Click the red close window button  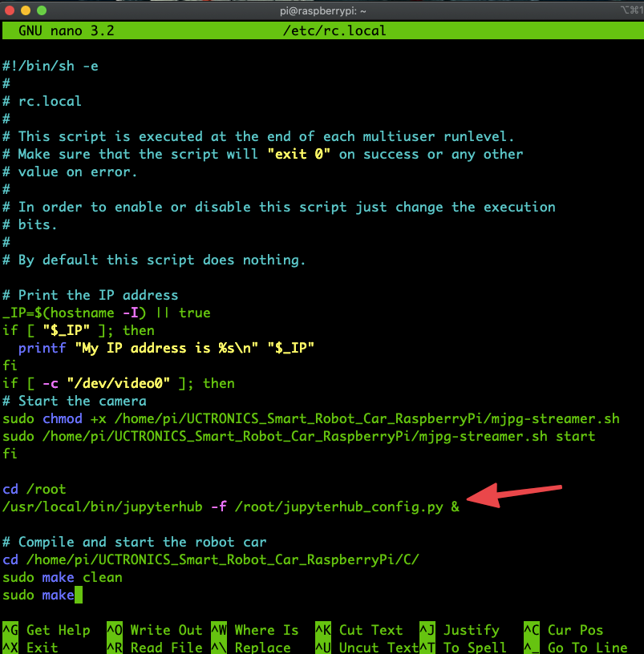click(x=10, y=10)
